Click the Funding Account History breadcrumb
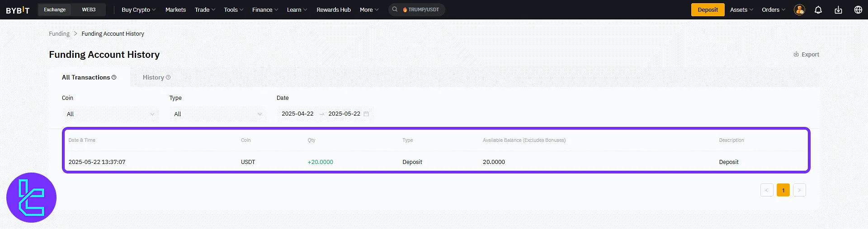The width and height of the screenshot is (868, 229). pyautogui.click(x=113, y=33)
